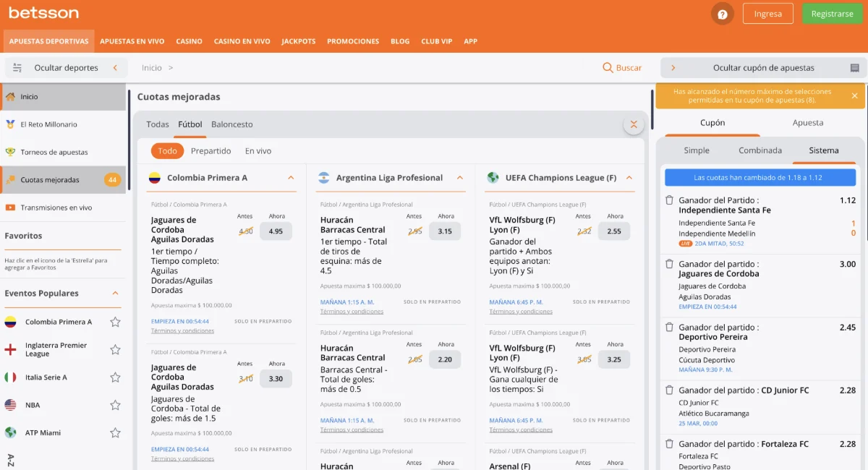
Task: Remove Deportivo Pereira selection from coupon
Action: (x=670, y=327)
